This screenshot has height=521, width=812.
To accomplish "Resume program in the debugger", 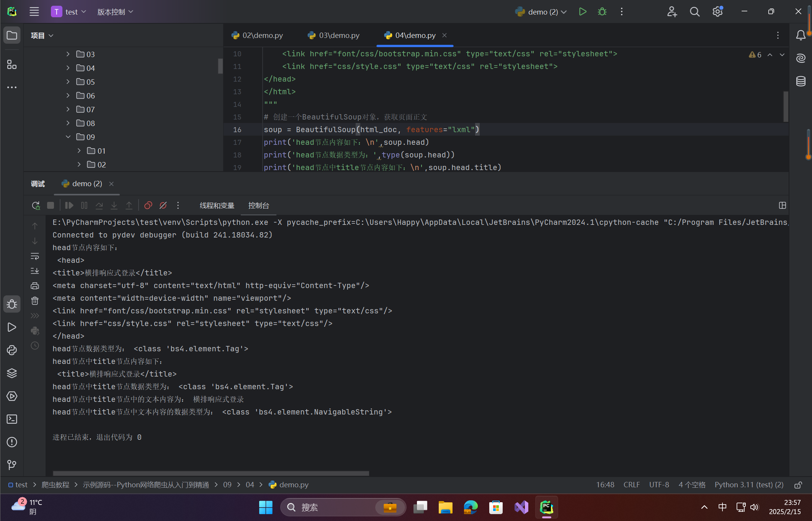I will pos(69,205).
